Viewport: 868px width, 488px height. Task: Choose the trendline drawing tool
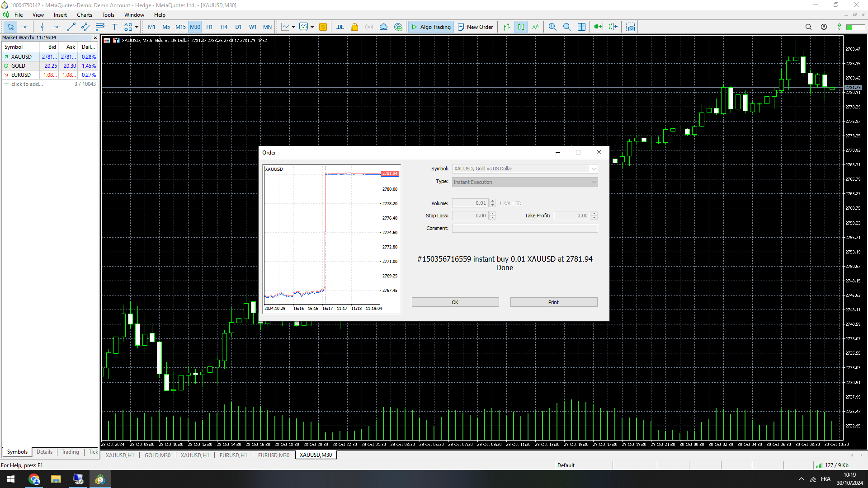[x=71, y=27]
